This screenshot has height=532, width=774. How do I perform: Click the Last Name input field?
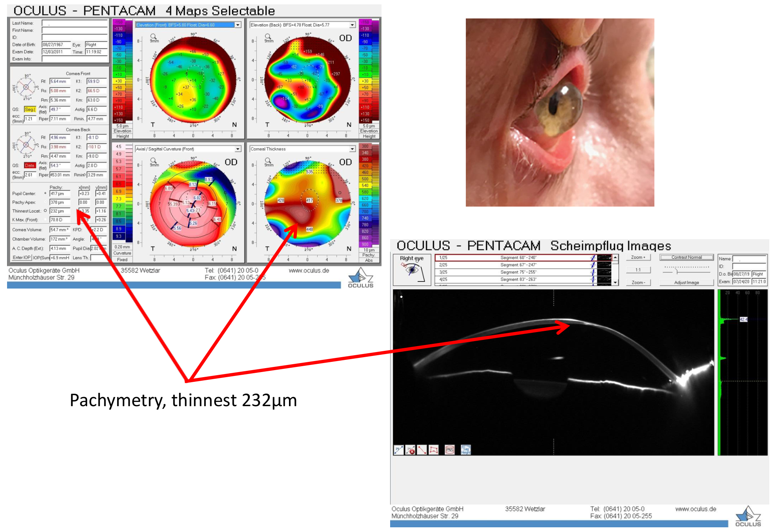(x=74, y=23)
